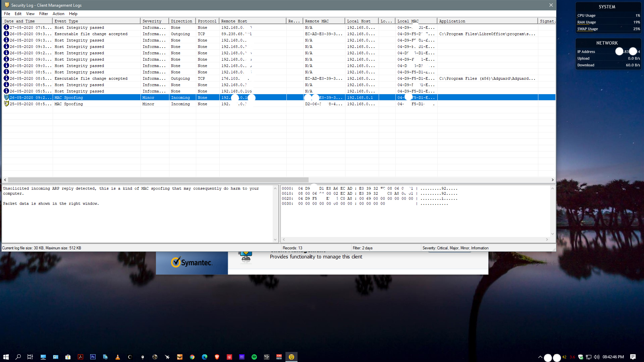Open the volume control in system tray
The height and width of the screenshot is (362, 644).
tap(597, 357)
